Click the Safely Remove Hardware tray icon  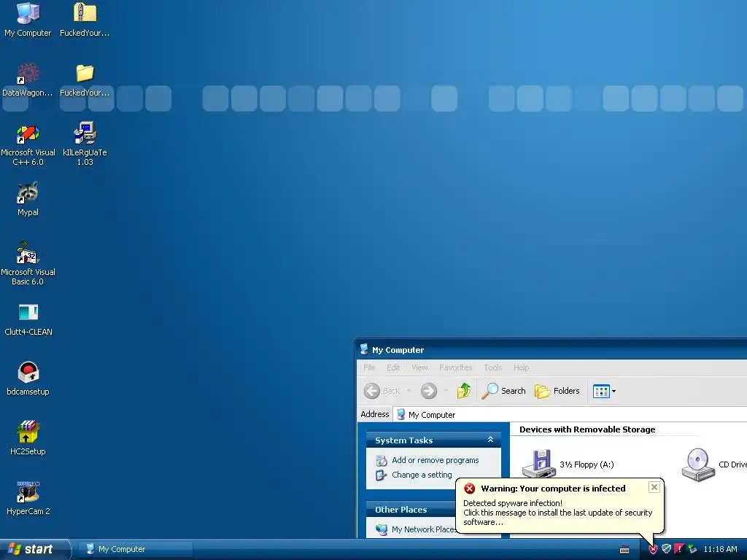[x=692, y=549]
